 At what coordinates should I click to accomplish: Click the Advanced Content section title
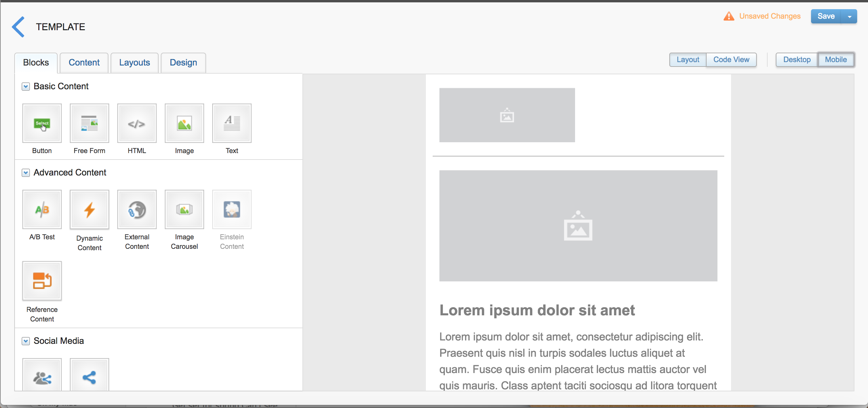pyautogui.click(x=70, y=173)
